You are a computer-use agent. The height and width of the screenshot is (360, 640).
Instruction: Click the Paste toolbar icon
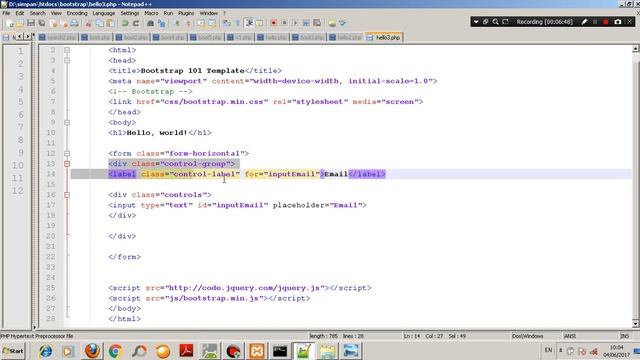click(111, 23)
